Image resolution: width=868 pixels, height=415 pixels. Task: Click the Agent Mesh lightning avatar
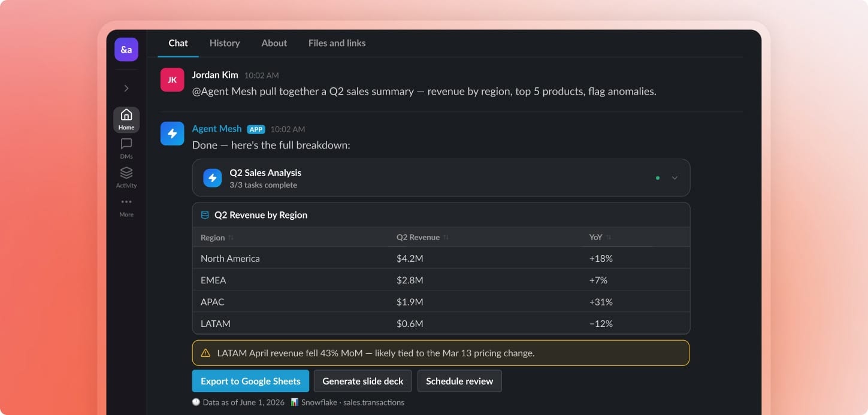tap(172, 134)
